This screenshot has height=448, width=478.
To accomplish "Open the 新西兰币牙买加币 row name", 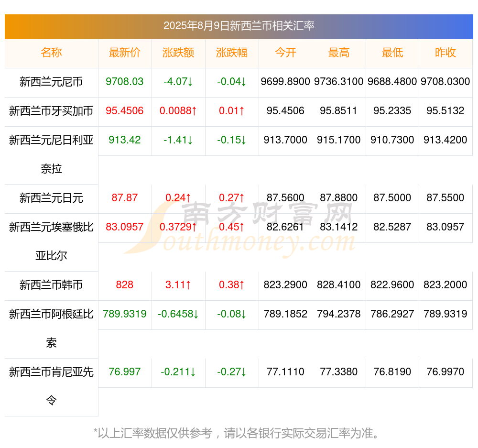I will [x=51, y=111].
